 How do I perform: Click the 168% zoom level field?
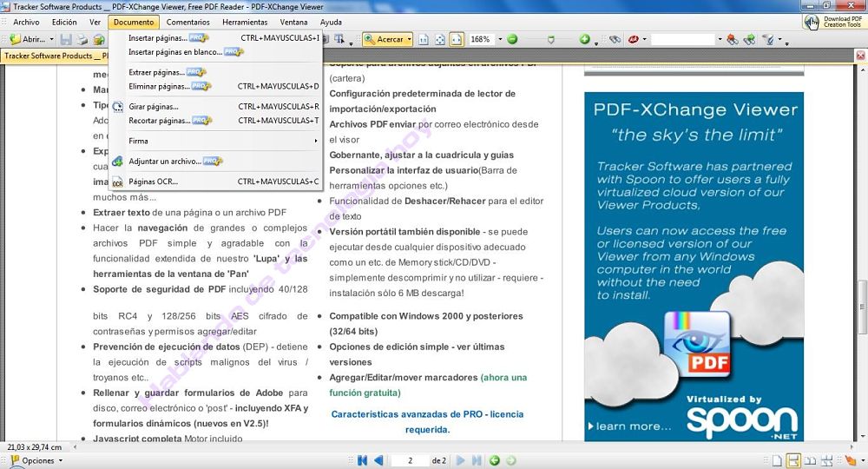pos(481,39)
